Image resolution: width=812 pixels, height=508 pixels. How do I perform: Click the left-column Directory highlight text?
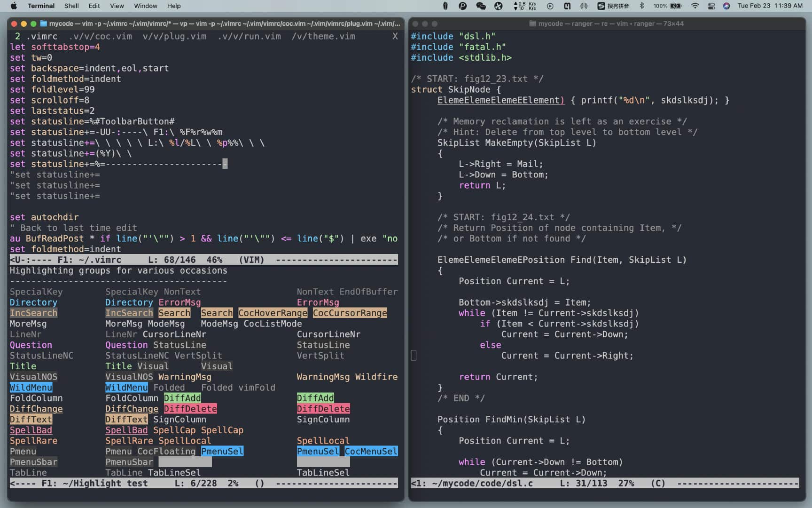(34, 302)
